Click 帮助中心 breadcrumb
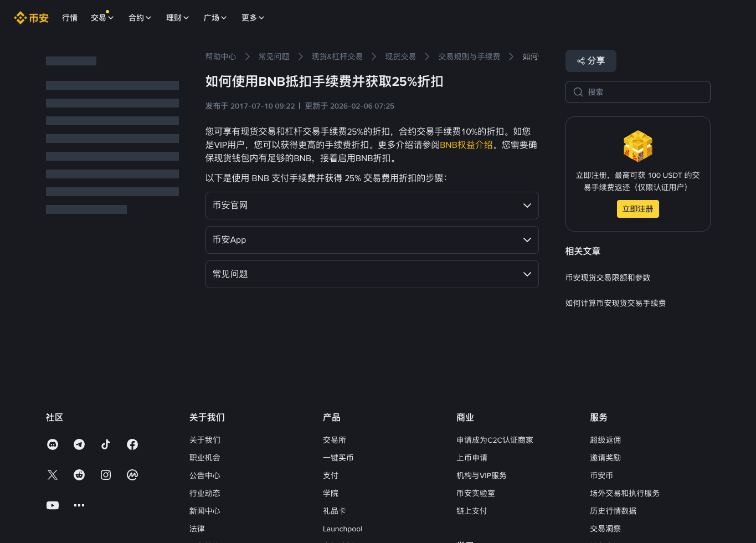This screenshot has width=756, height=543. (x=220, y=57)
